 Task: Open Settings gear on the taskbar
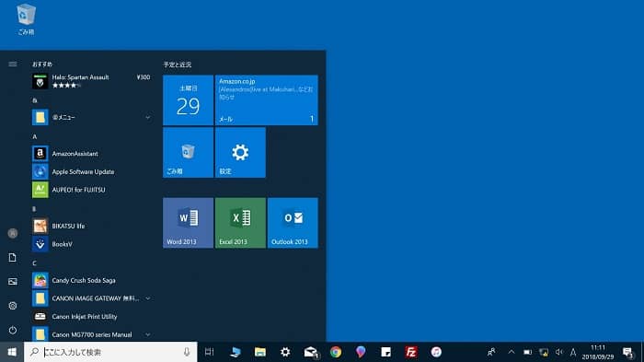click(285, 352)
